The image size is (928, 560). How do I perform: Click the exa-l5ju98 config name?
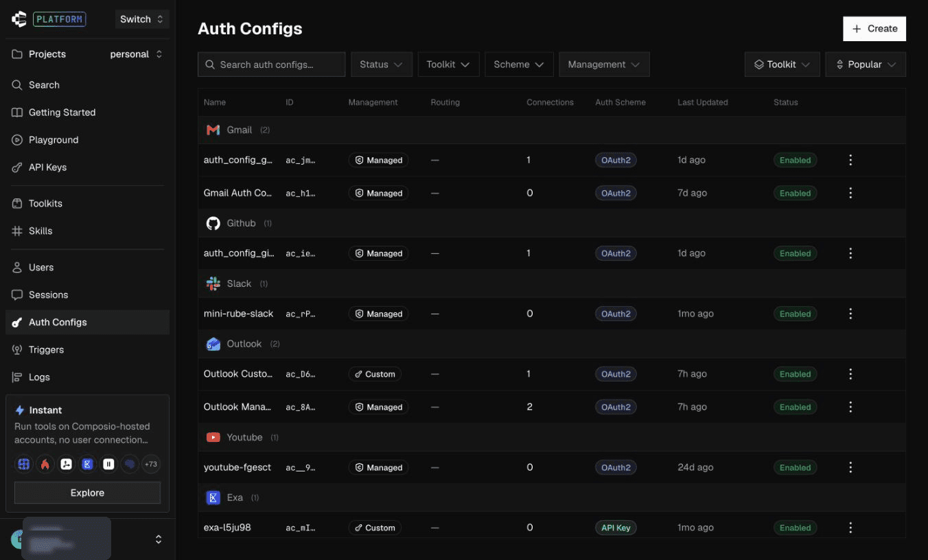[x=227, y=528]
